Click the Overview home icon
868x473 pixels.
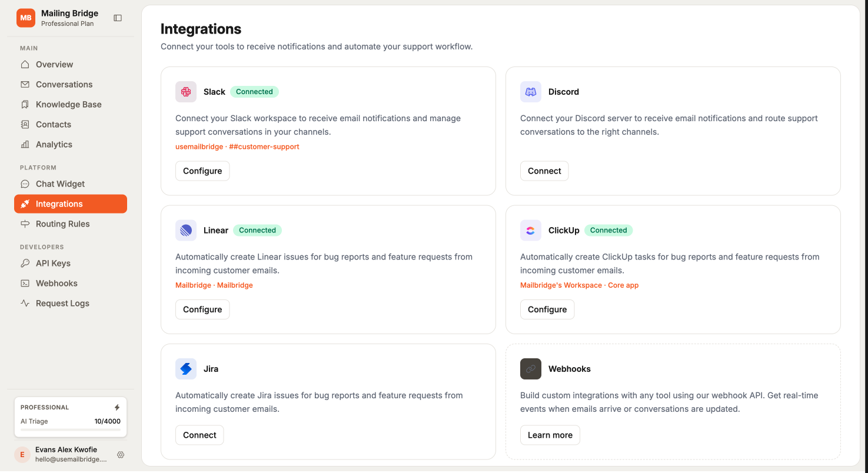click(x=25, y=64)
